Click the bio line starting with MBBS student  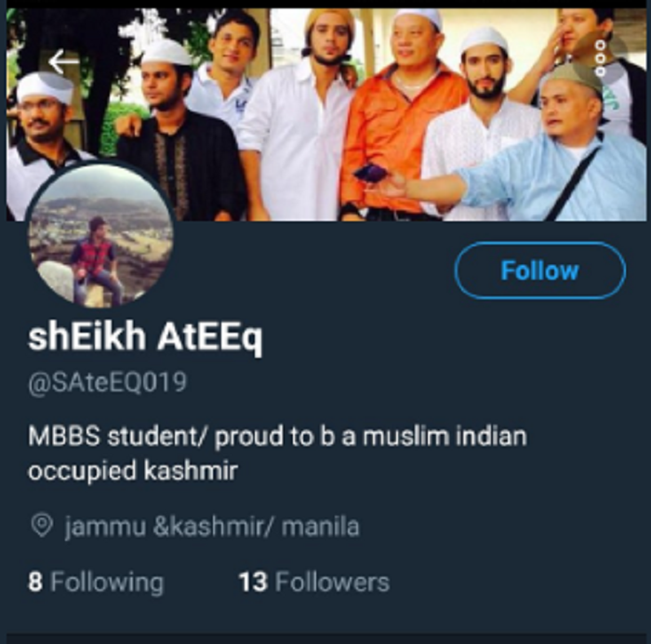coord(277,437)
